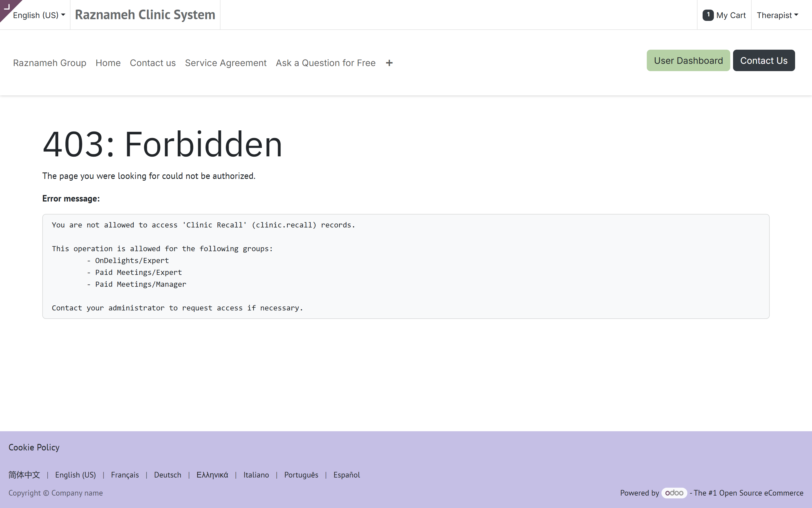Open the Cookie Policy footer link
This screenshot has height=508, width=812.
point(34,447)
